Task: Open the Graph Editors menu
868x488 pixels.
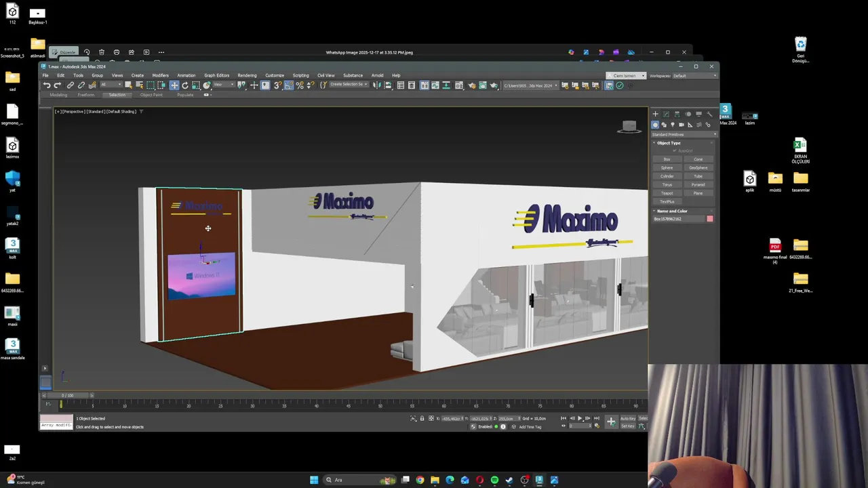Action: (217, 75)
